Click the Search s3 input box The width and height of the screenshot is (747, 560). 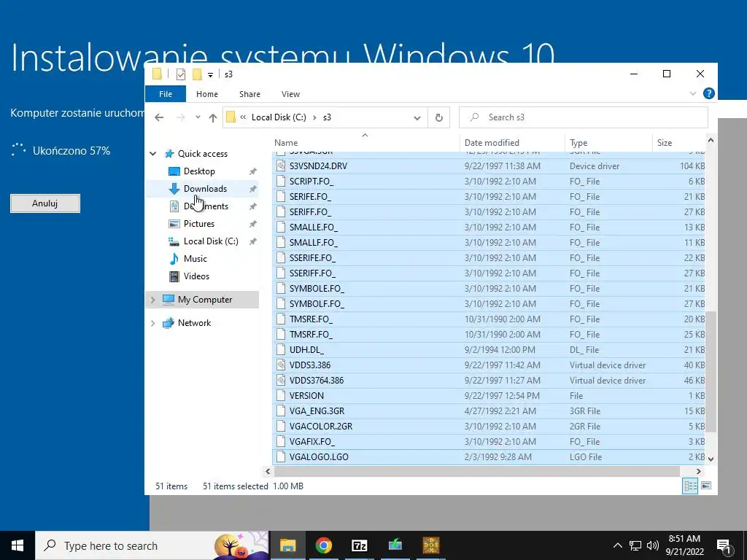[583, 117]
